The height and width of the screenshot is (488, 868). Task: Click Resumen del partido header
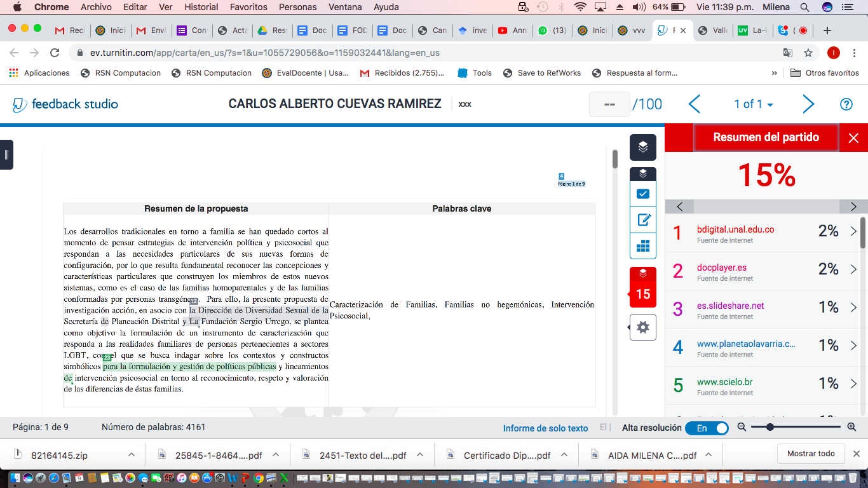coord(766,137)
